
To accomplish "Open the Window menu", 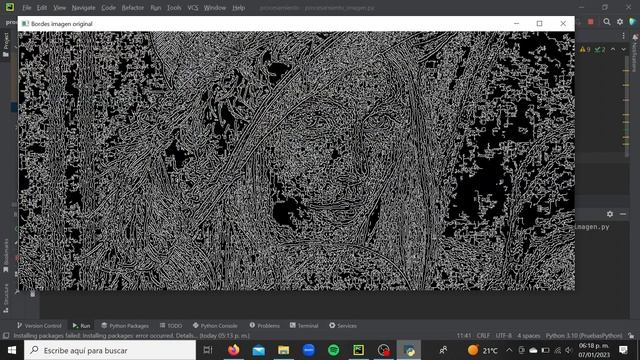I will (x=215, y=8).
